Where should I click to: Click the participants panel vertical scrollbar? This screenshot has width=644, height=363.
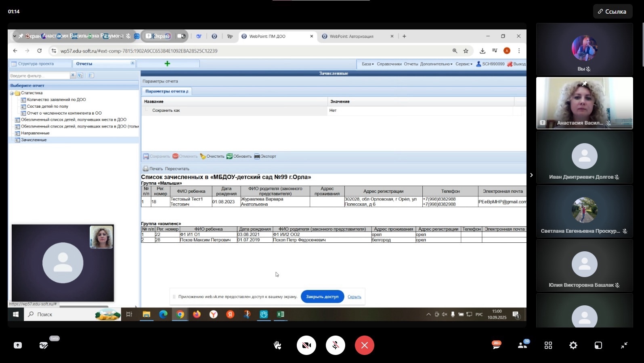point(642,44)
